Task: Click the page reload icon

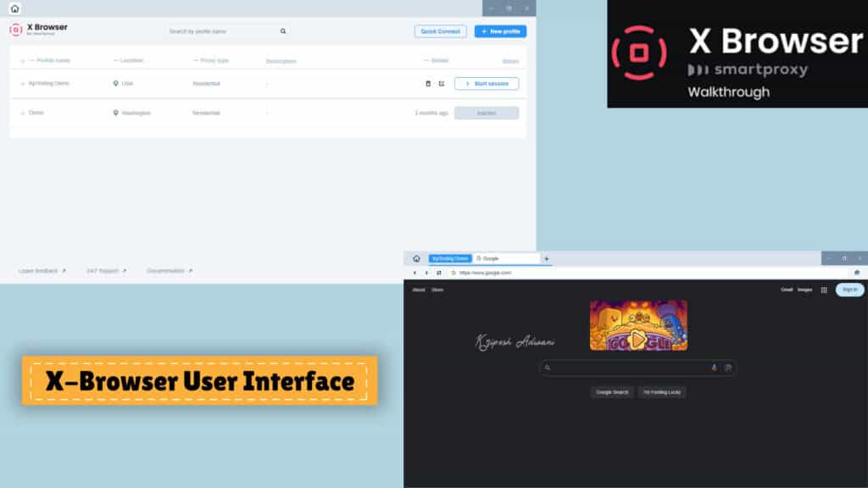Action: point(437,273)
